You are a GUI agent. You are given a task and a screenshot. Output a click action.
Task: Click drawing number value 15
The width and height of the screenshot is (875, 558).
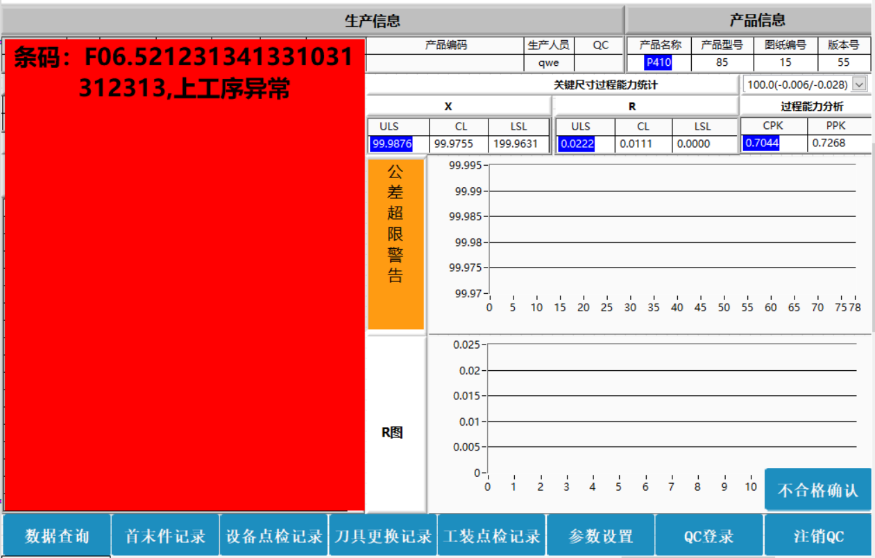pyautogui.click(x=785, y=62)
